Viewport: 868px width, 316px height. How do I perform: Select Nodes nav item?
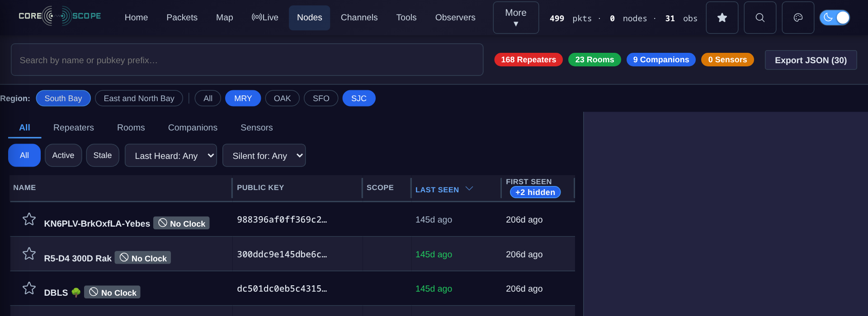coord(310,18)
